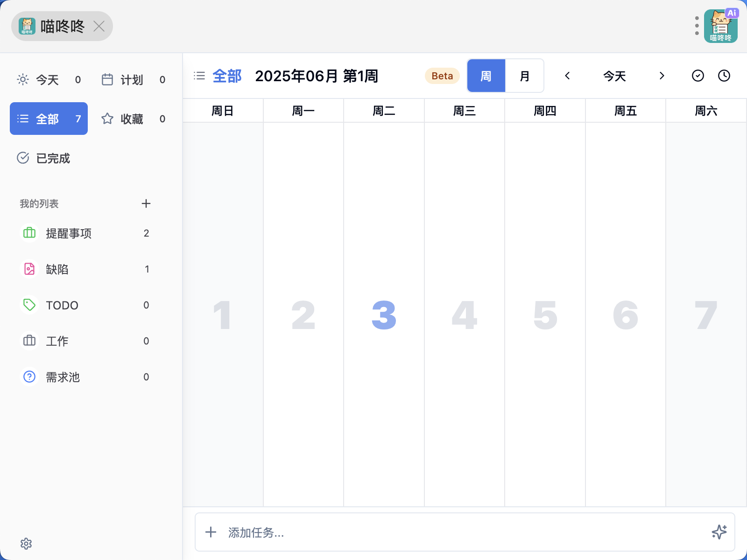747x560 pixels.
Task: Open the three-dot more options menu
Action: point(697,26)
